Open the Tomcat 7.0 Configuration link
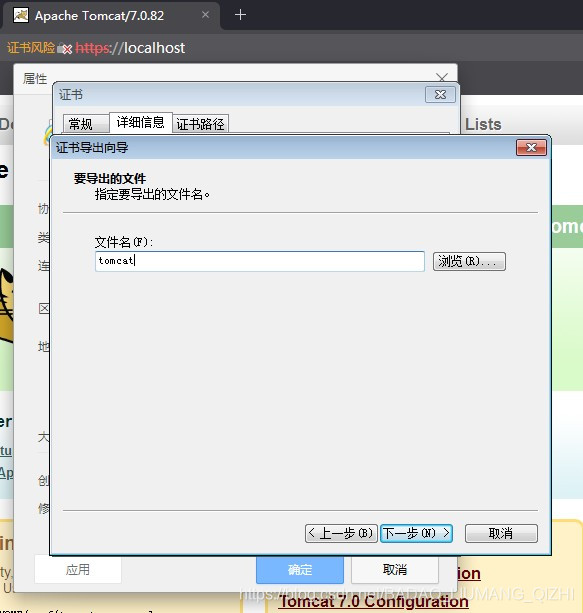The height and width of the screenshot is (613, 583). click(373, 601)
